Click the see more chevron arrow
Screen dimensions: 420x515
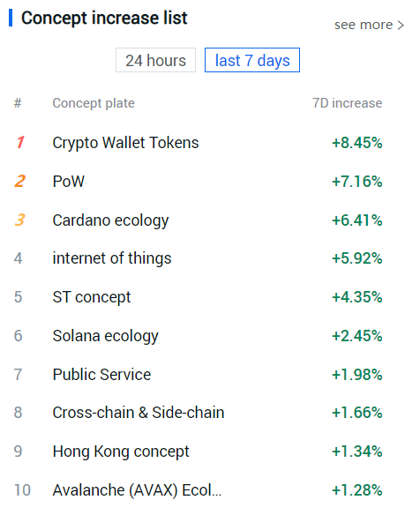click(x=401, y=26)
